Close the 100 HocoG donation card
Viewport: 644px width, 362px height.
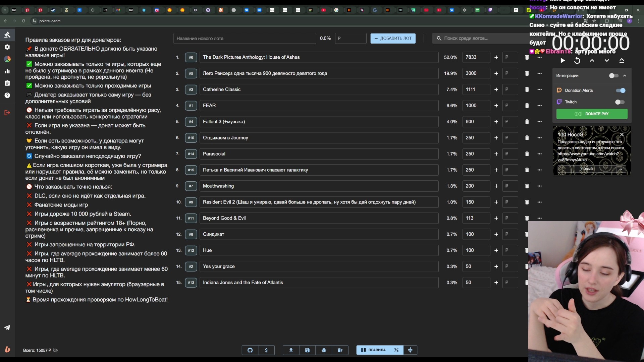click(x=622, y=134)
